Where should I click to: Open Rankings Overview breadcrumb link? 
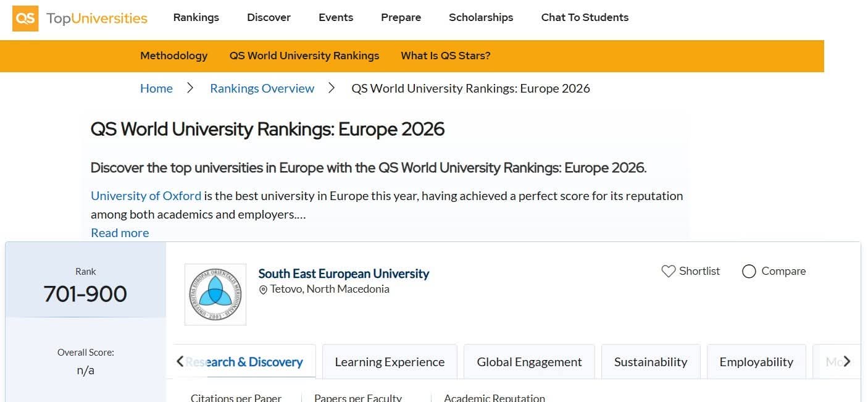pyautogui.click(x=262, y=88)
